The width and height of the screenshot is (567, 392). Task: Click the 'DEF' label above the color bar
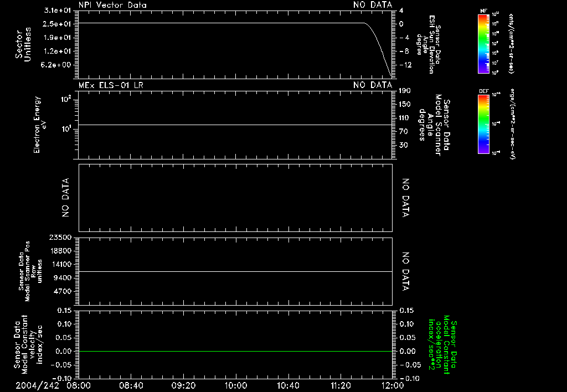click(483, 91)
